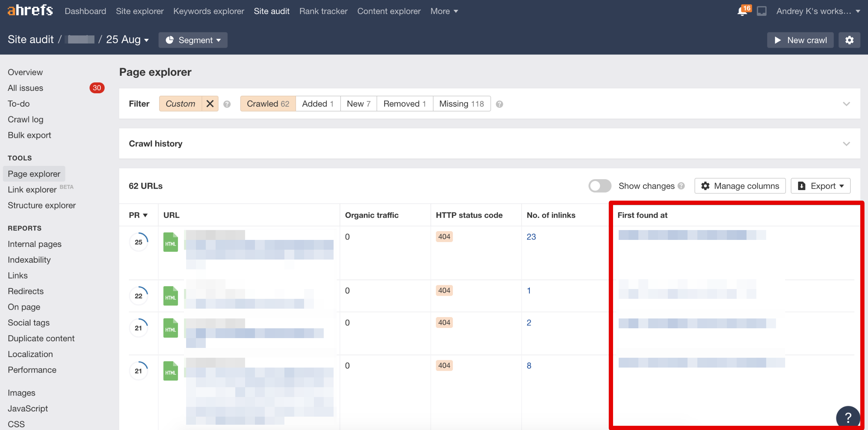This screenshot has width=868, height=430.
Task: Open inlinks count 2 in third row
Action: [529, 323]
